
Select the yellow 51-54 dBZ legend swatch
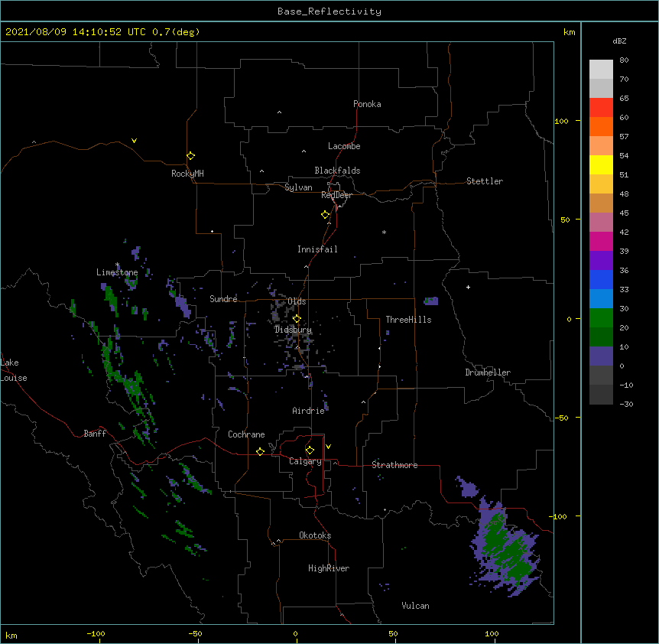pos(601,164)
